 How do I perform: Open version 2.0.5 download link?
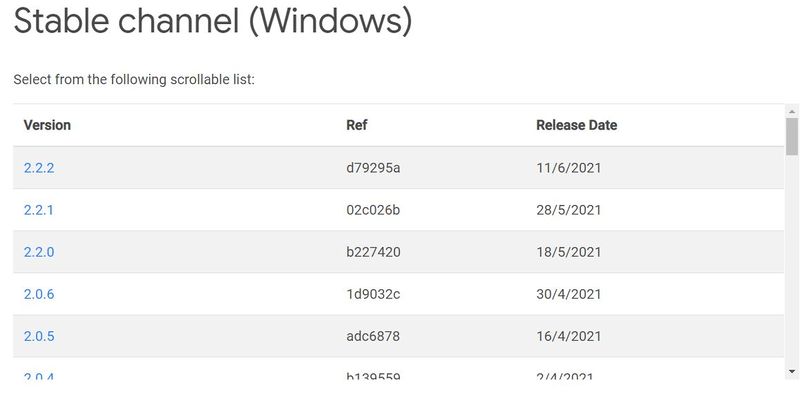(x=39, y=336)
